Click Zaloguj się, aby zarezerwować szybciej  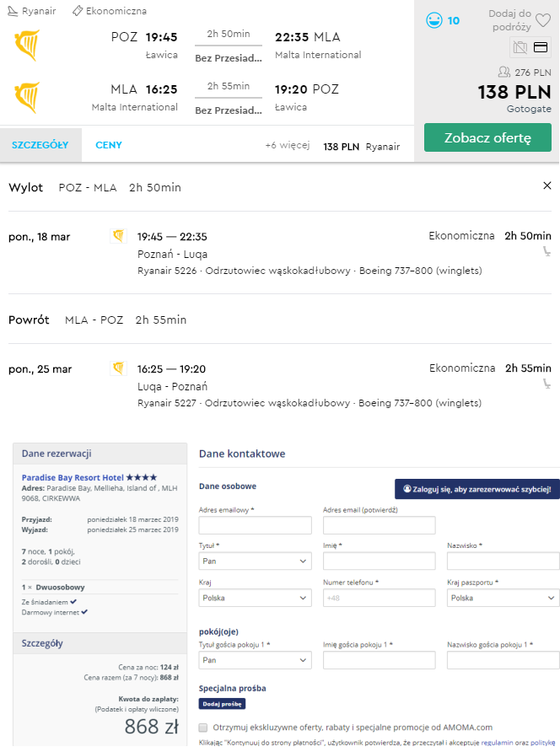pyautogui.click(x=477, y=489)
